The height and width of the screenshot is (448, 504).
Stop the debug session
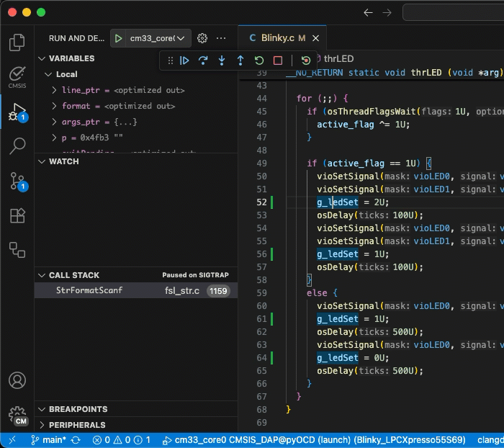pyautogui.click(x=278, y=61)
